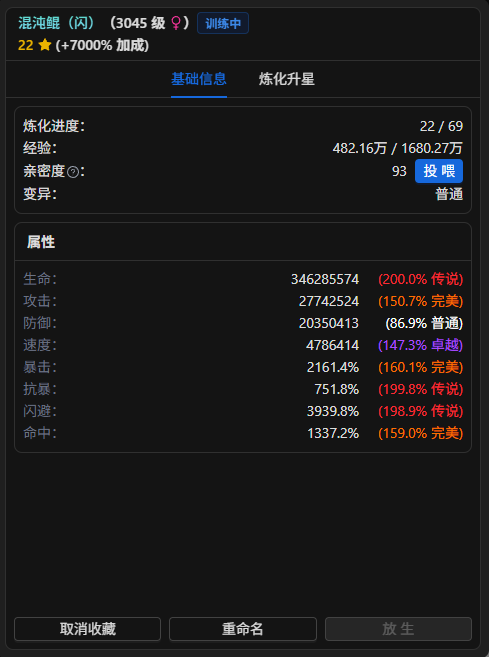
Task: Click the 防御 value 20350413
Action: [329, 323]
